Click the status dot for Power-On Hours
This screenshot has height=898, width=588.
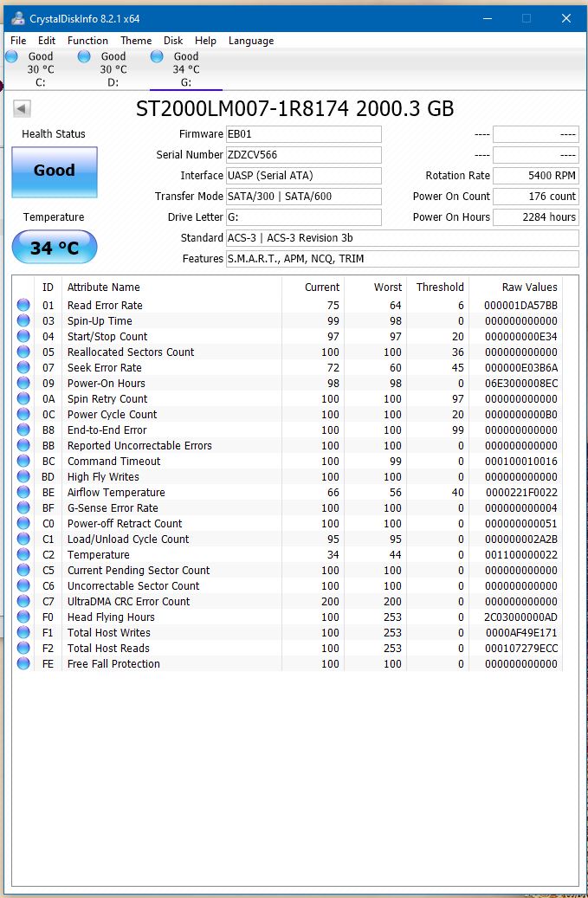tap(23, 383)
